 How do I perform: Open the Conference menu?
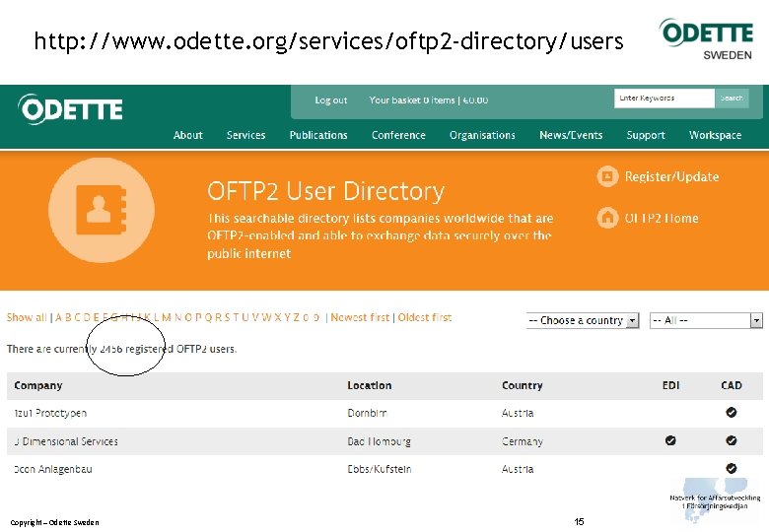tap(398, 135)
